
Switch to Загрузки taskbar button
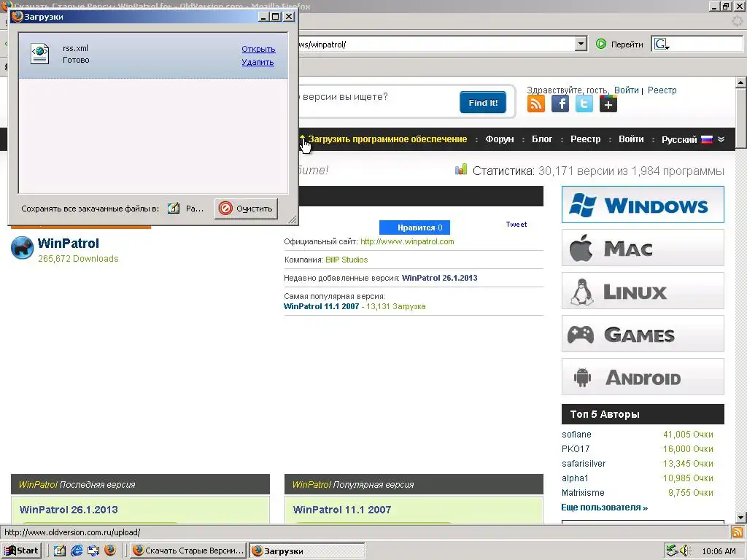pyautogui.click(x=307, y=551)
